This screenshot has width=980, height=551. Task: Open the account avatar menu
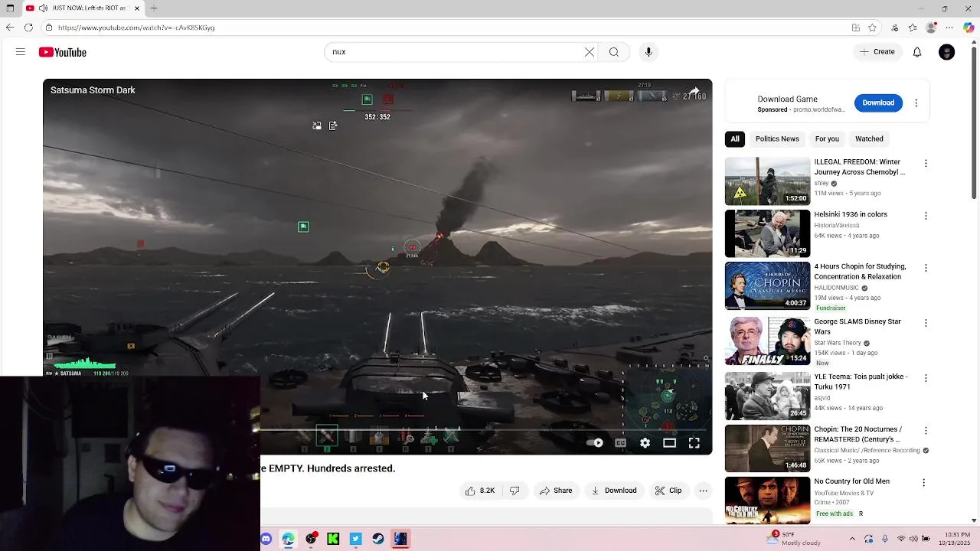click(x=947, y=52)
